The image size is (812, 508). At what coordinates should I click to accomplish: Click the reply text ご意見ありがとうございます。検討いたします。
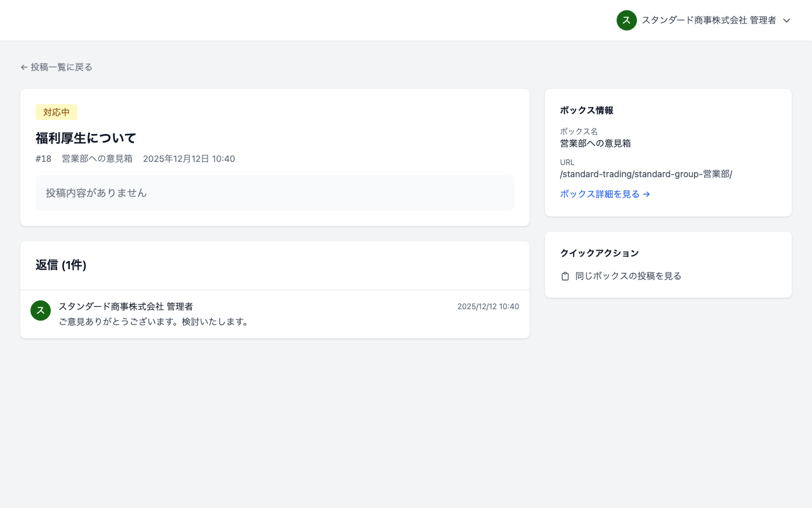click(x=154, y=322)
